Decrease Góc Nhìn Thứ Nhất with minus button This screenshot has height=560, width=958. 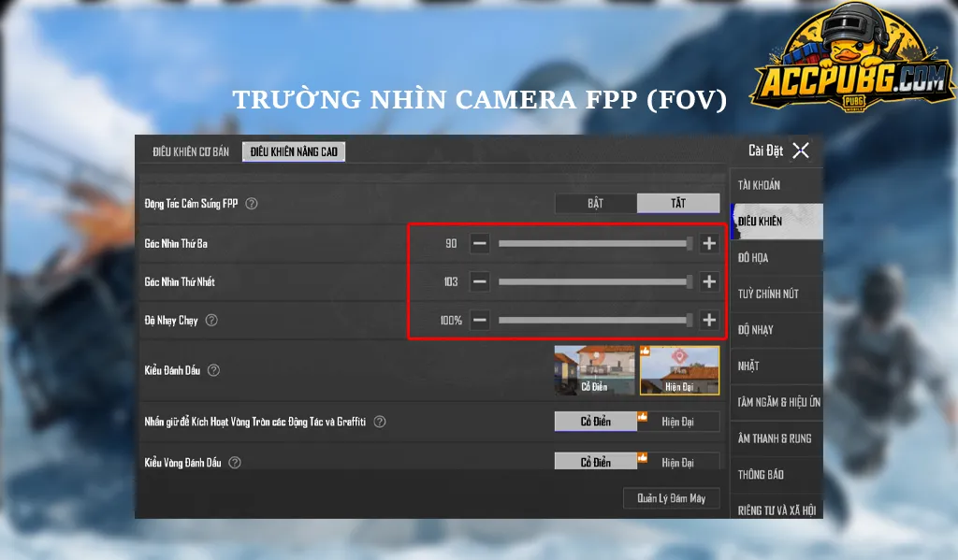coord(480,281)
